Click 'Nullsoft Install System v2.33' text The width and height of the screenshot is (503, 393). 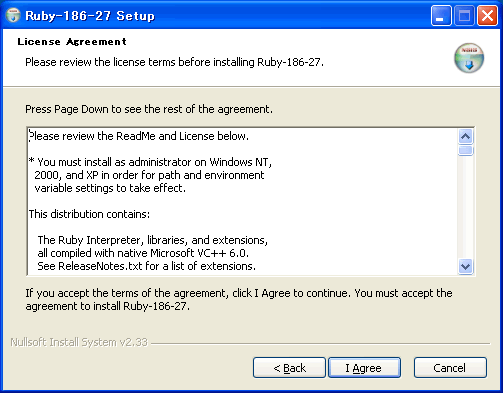(x=79, y=342)
